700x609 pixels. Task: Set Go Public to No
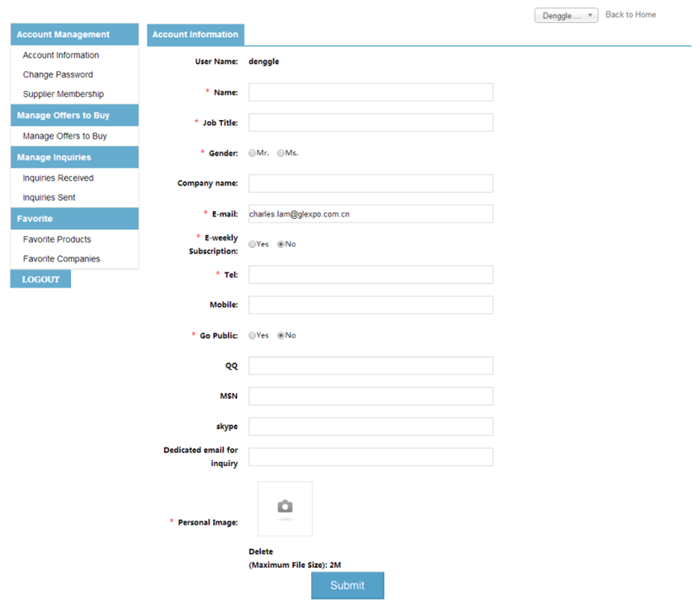[x=280, y=336]
